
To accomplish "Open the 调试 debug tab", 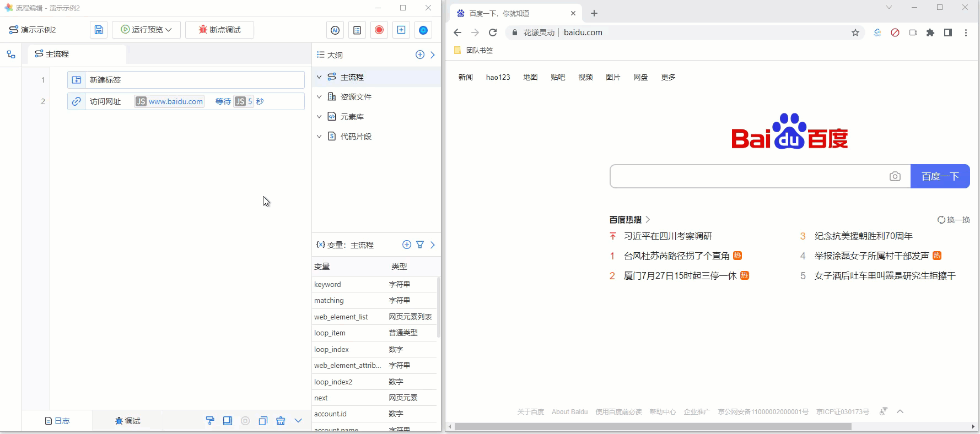I will 128,421.
